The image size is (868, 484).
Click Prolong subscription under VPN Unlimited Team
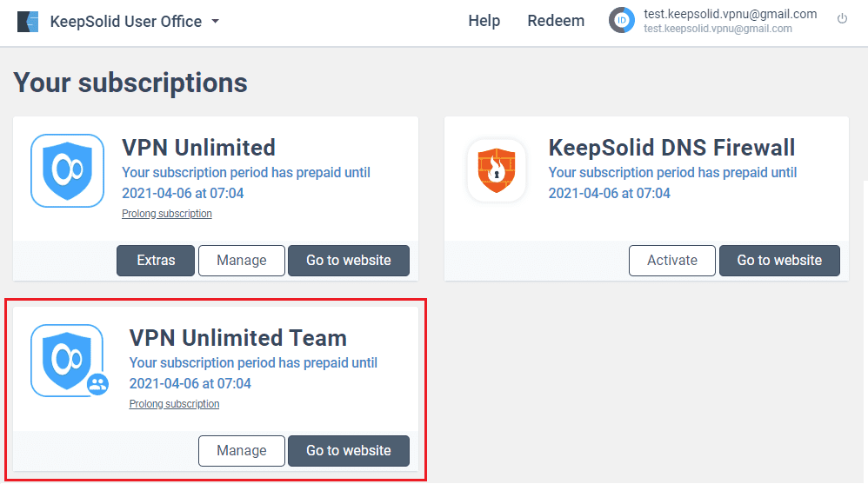tap(174, 404)
